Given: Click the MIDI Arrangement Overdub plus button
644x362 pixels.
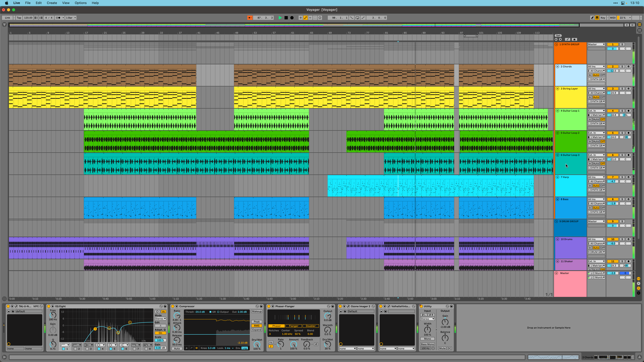Looking at the screenshot, I should [x=301, y=18].
